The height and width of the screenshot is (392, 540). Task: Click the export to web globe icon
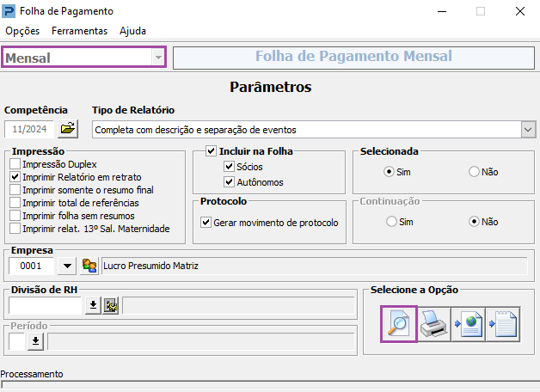(469, 324)
